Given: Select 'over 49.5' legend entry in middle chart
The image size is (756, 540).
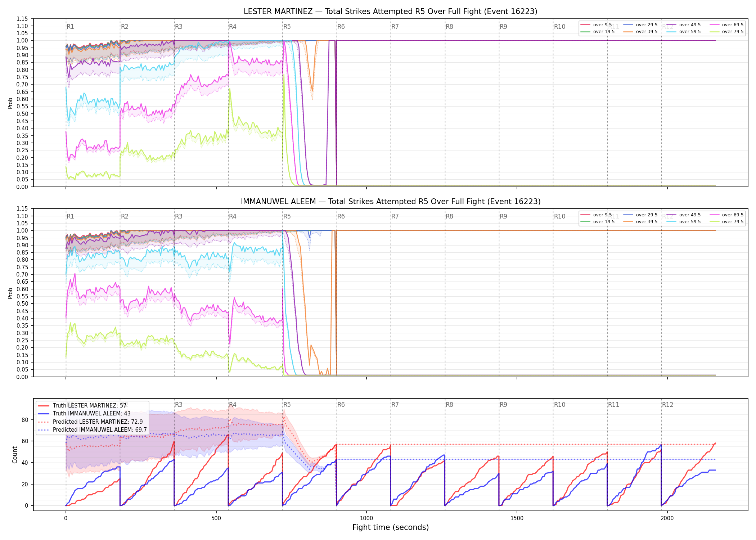Looking at the screenshot, I should coord(683,215).
